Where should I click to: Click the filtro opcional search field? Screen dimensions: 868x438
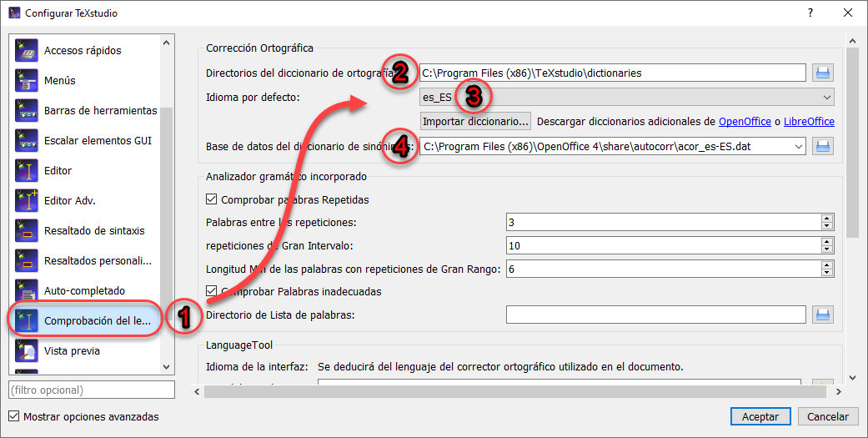[x=92, y=390]
